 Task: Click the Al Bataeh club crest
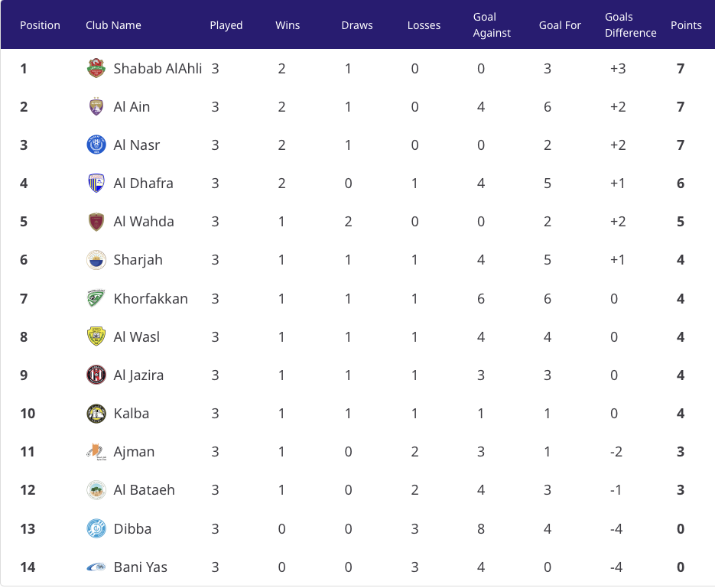96,490
